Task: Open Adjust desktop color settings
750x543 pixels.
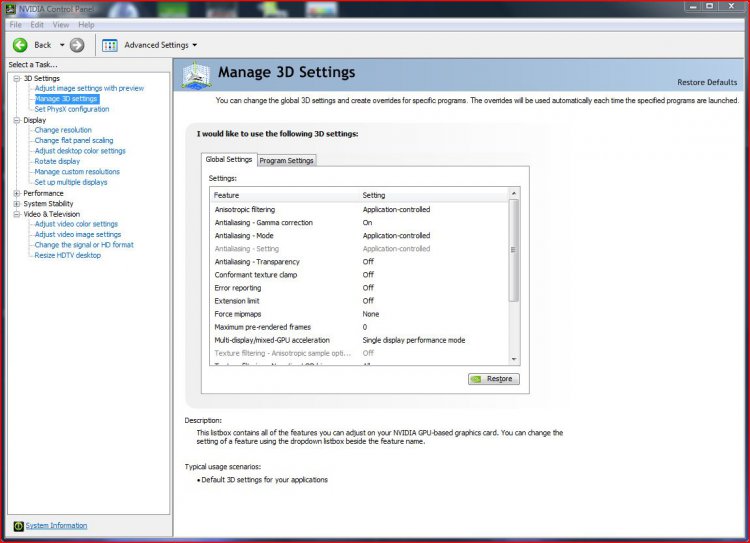Action: (x=80, y=151)
